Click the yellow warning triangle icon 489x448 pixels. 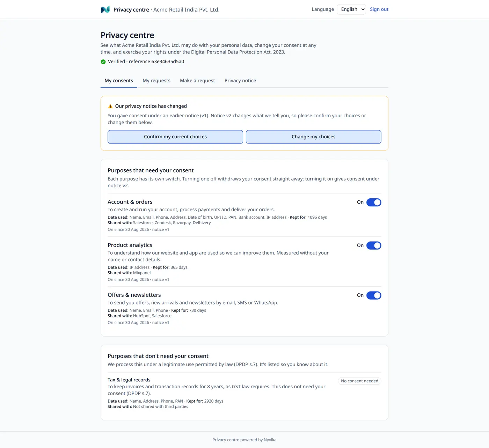click(110, 106)
